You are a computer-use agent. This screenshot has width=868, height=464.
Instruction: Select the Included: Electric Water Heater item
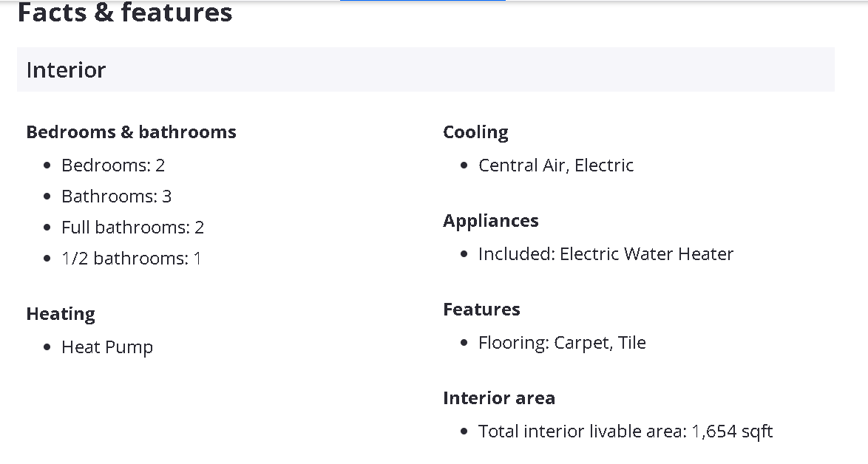click(606, 254)
